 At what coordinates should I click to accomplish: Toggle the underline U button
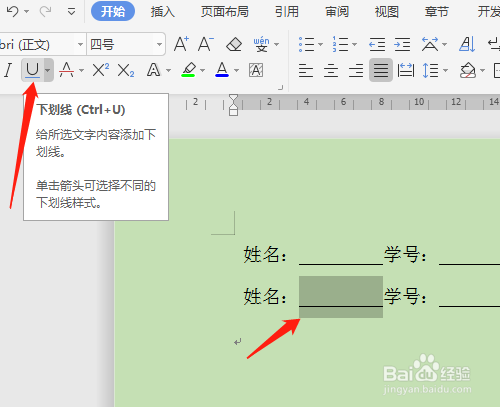point(32,70)
